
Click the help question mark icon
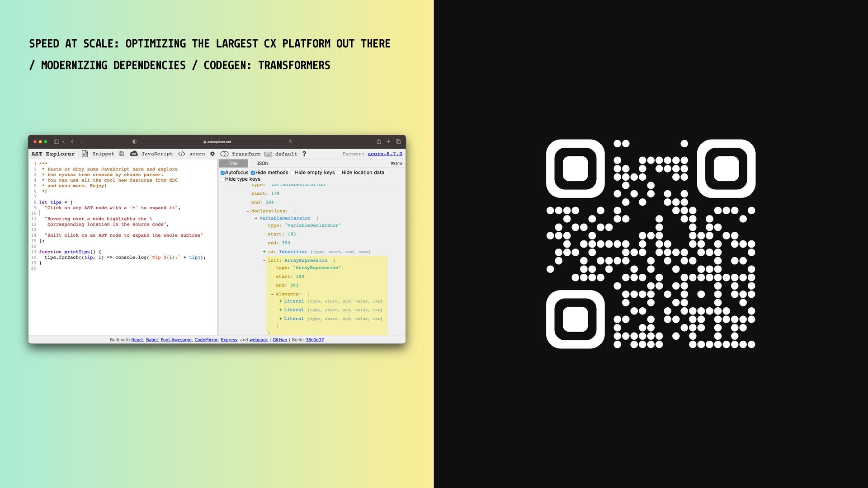pyautogui.click(x=304, y=154)
